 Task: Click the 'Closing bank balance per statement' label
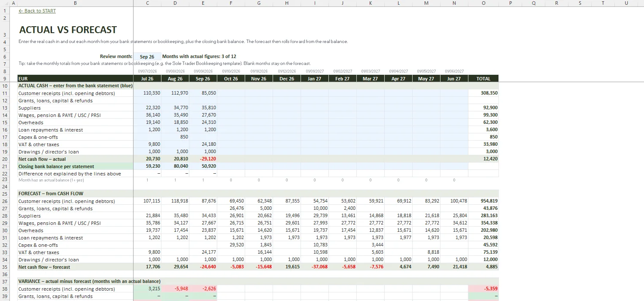[56, 166]
